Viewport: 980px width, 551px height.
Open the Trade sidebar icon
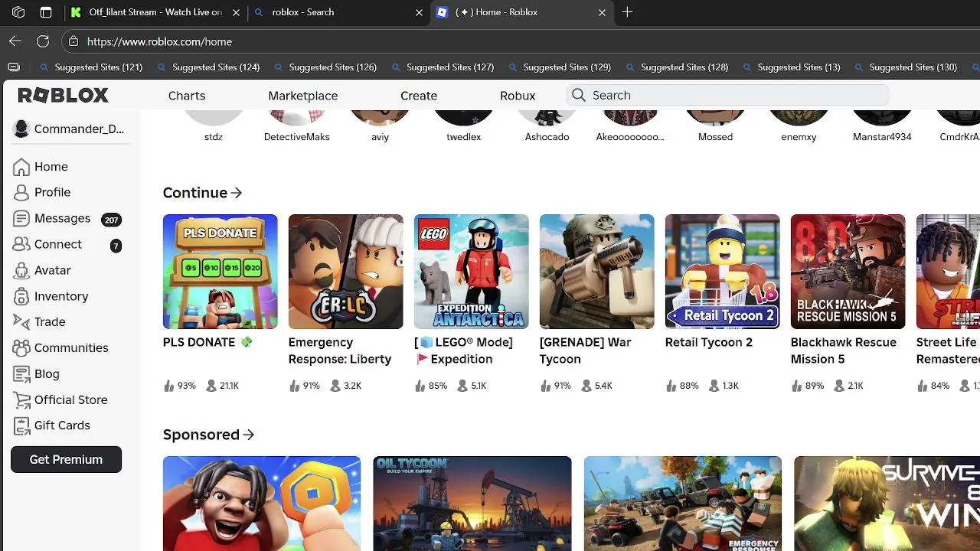[21, 322]
